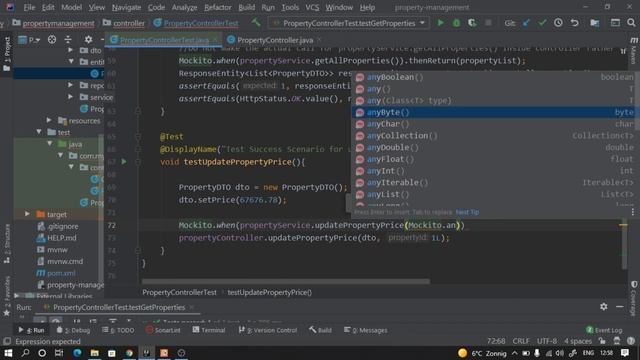Build project with the hammer icon
Screen dimensions: 640x360
[256, 22]
